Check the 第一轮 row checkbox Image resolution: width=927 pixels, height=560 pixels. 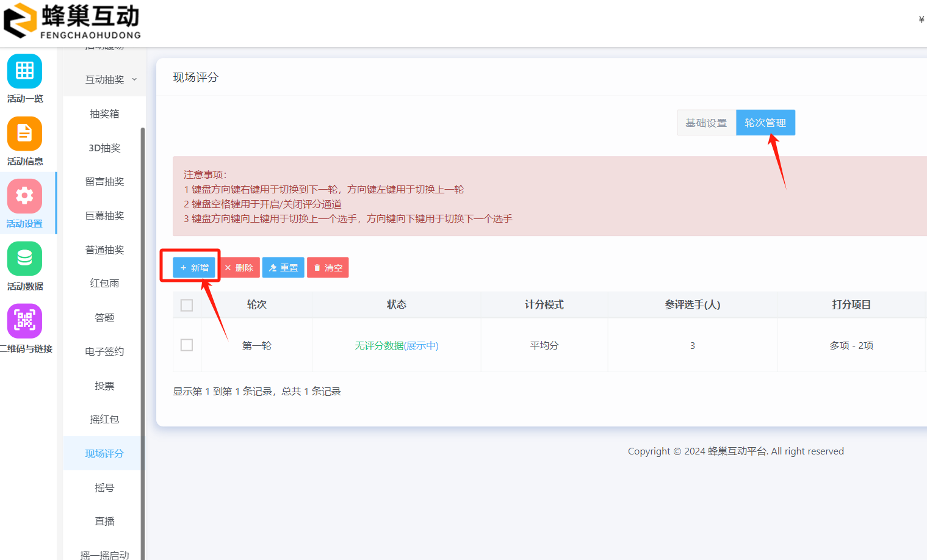point(187,345)
